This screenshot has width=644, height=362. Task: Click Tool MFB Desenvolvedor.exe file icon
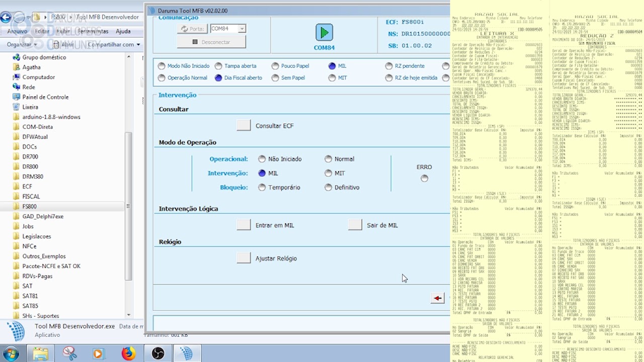[x=15, y=331]
